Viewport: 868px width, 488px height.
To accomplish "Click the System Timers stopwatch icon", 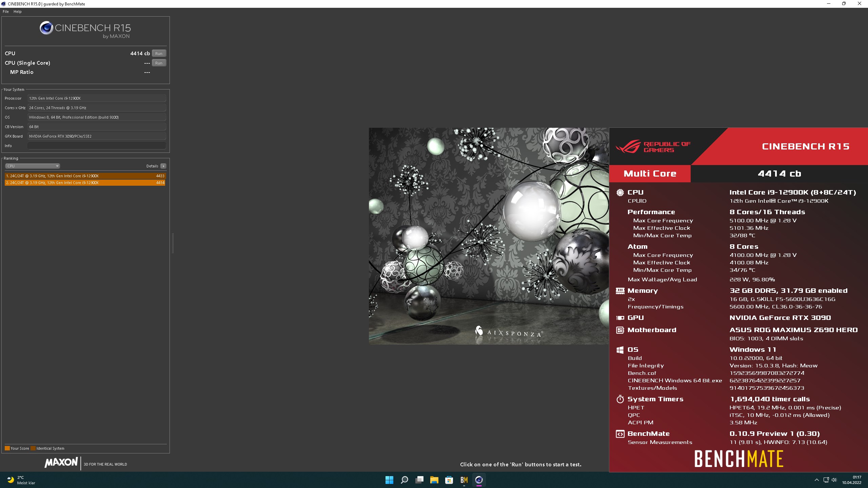I will 620,399.
